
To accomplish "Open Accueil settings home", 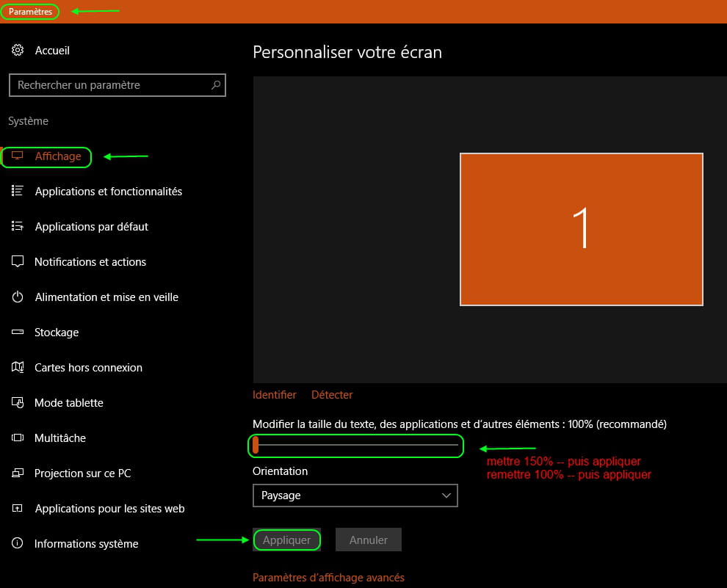I will click(52, 50).
